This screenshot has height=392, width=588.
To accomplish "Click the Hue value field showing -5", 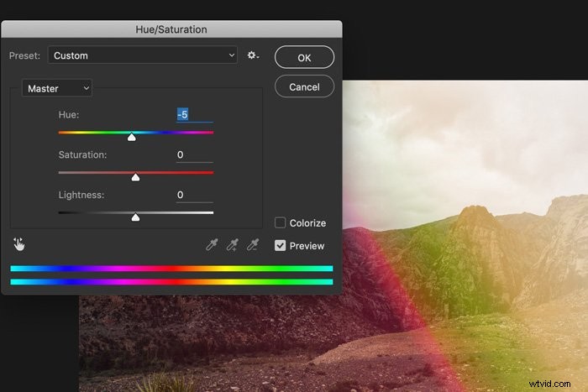I will coord(195,114).
